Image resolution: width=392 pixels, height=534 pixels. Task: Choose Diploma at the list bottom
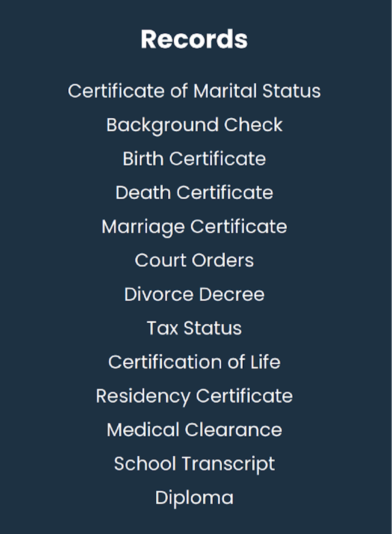[x=194, y=498]
